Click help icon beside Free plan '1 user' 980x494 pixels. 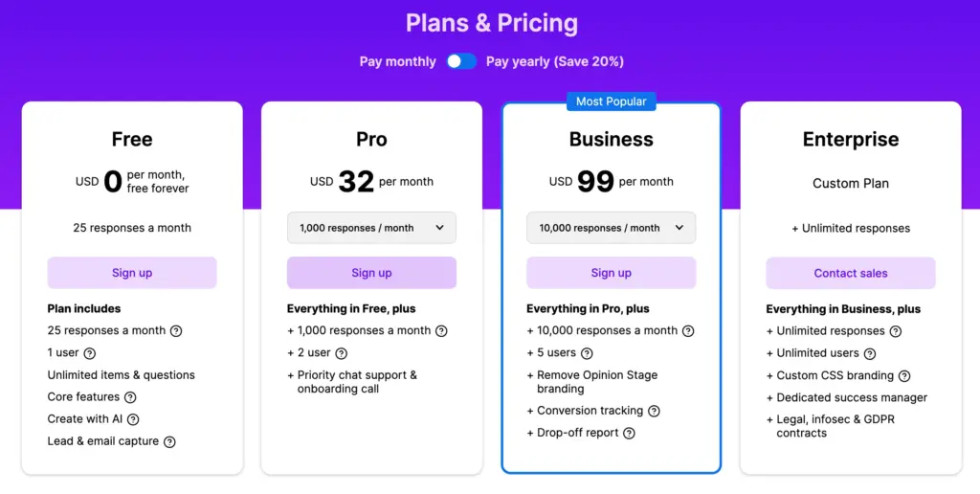[90, 353]
